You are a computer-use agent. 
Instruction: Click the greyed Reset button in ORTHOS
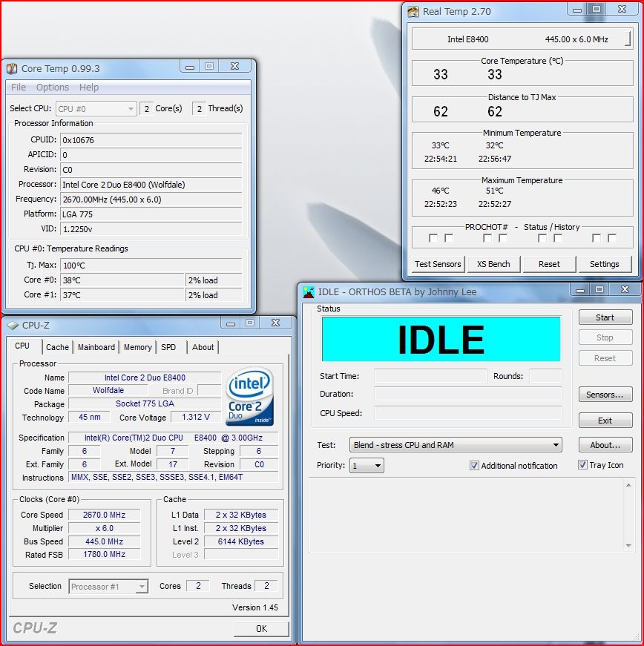pyautogui.click(x=605, y=358)
